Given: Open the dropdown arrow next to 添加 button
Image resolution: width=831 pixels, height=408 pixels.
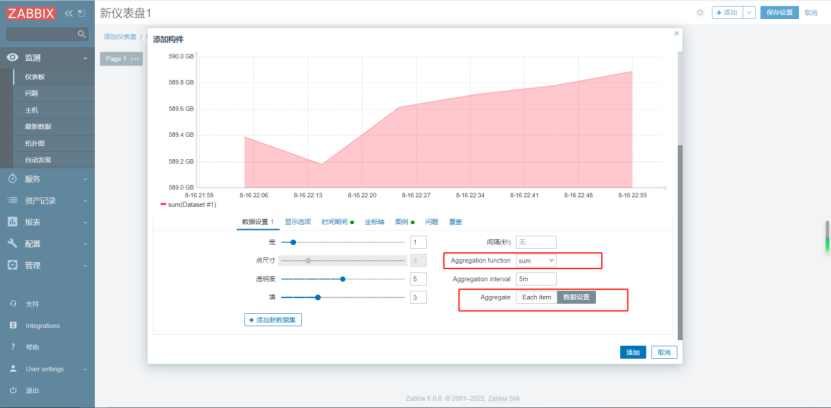Looking at the screenshot, I should tap(749, 13).
